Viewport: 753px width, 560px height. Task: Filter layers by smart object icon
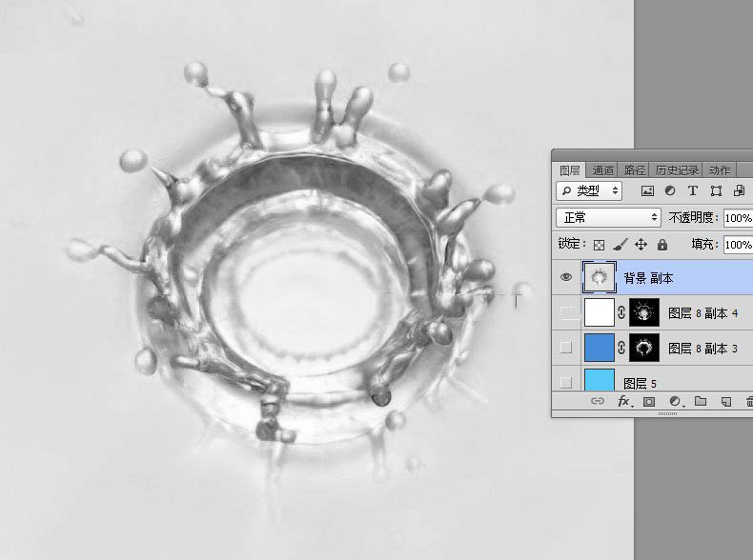tap(739, 191)
